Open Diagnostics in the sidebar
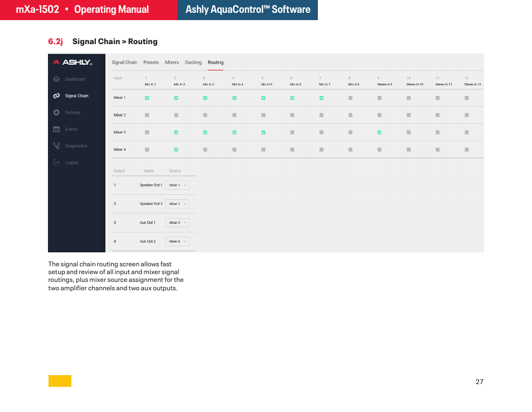Image resolution: width=532 pixels, height=412 pixels. click(76, 146)
